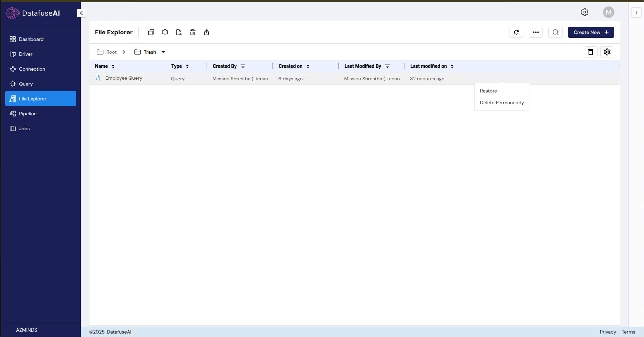Open the Created By filter
The image size is (644, 337).
243,66
